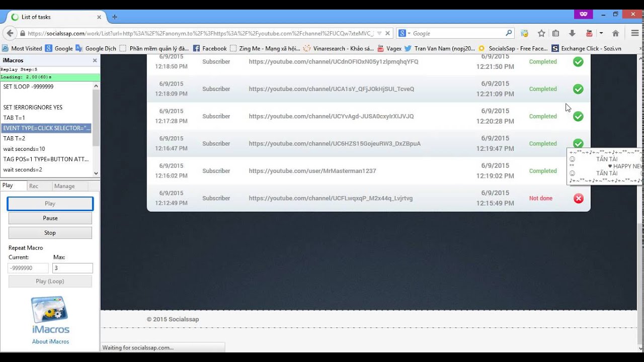Viewport: 644px width, 362px height.
Task: Click the Play (Loop) button
Action: (50, 281)
